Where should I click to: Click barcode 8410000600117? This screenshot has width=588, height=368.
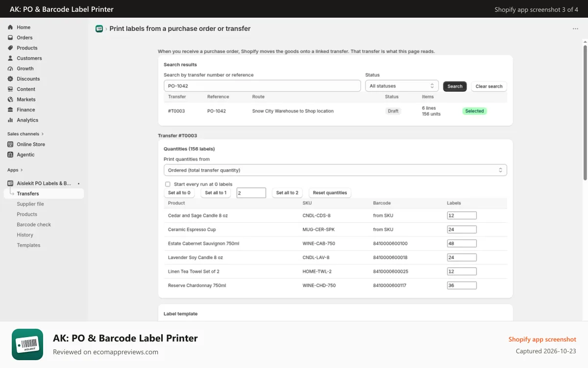pos(390,286)
